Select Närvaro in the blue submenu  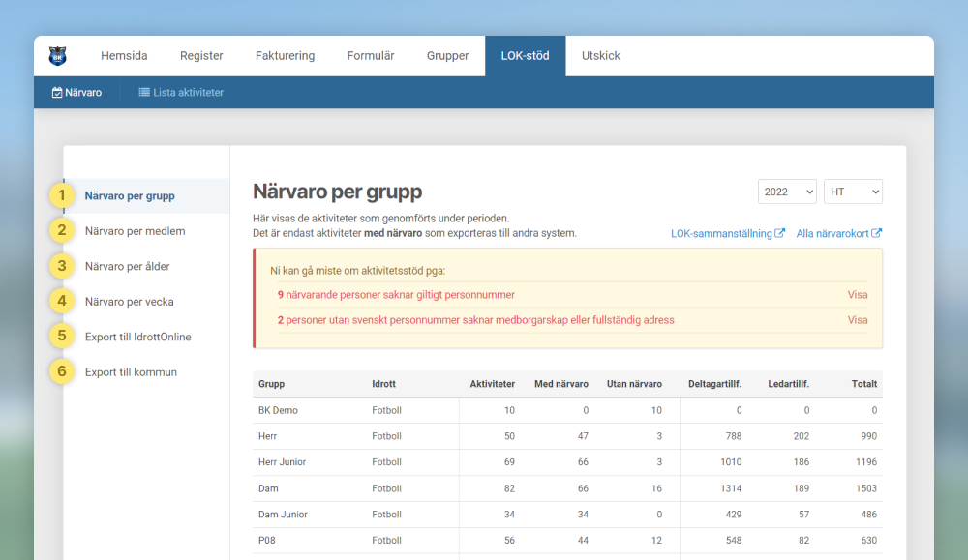click(x=77, y=93)
